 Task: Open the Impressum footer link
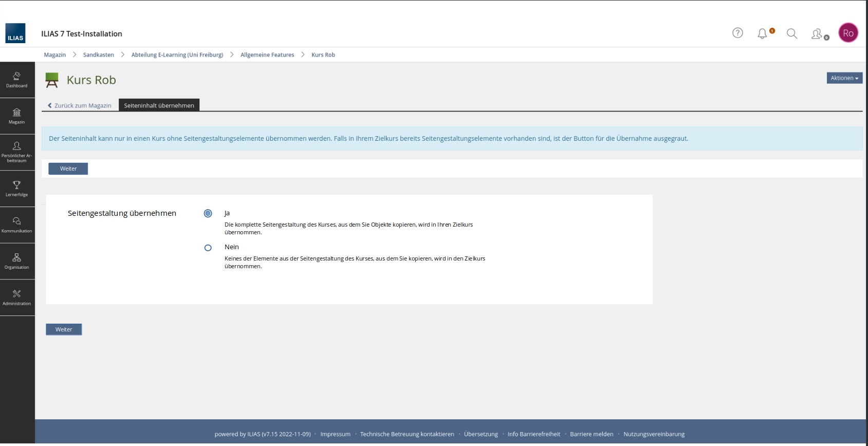[335, 434]
